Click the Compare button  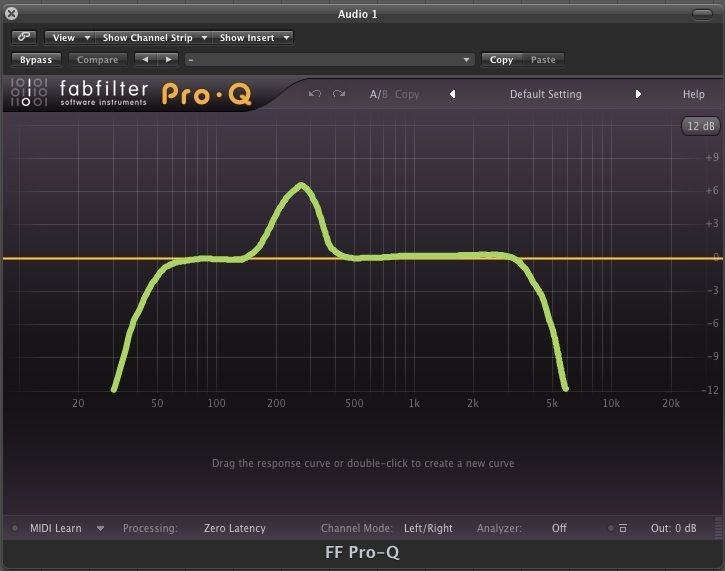(x=98, y=60)
